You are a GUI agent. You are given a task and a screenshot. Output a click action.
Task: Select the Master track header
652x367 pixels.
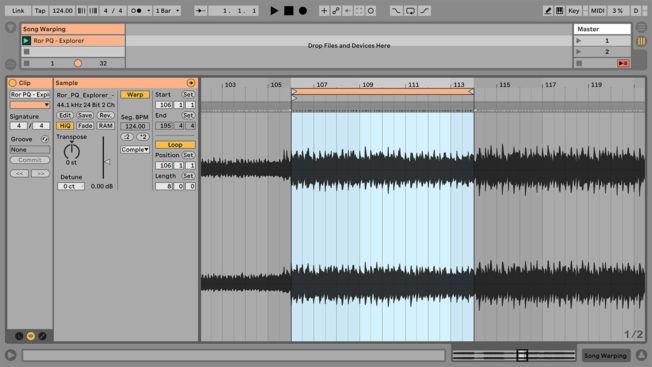coord(602,29)
